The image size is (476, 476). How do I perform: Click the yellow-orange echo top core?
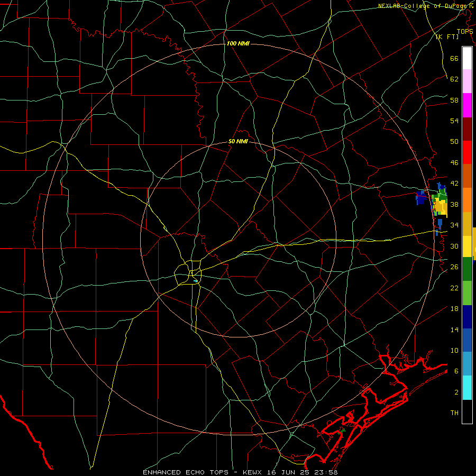point(441,207)
